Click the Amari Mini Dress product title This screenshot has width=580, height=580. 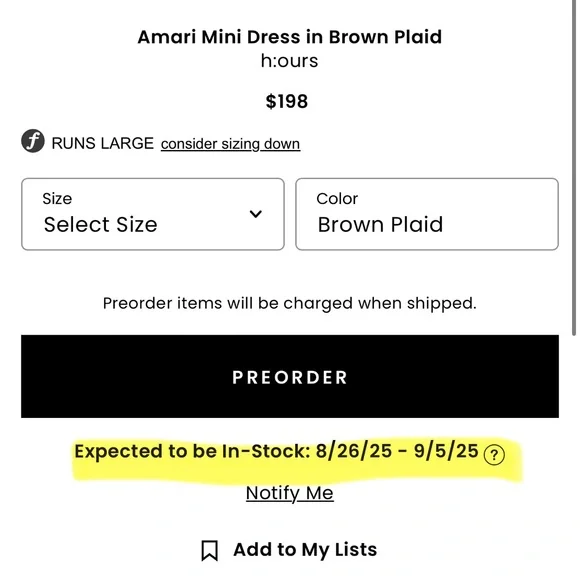[290, 37]
